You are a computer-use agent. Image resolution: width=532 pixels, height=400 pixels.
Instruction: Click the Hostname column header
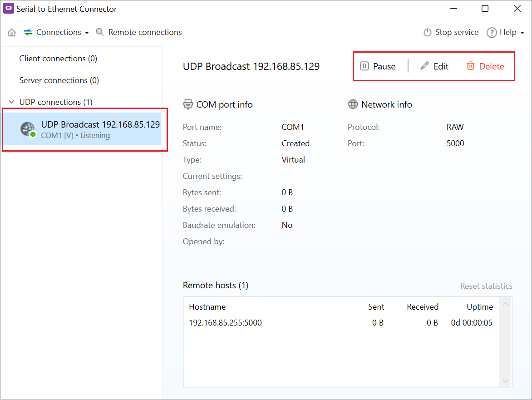coord(207,307)
